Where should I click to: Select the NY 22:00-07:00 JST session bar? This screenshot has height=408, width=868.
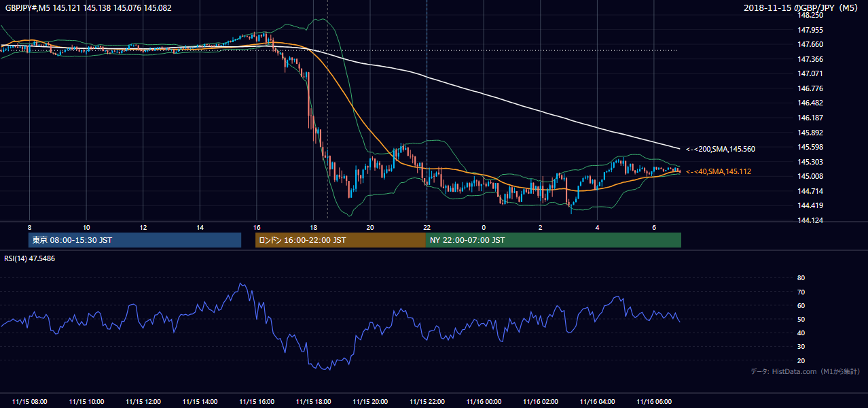[x=554, y=240]
